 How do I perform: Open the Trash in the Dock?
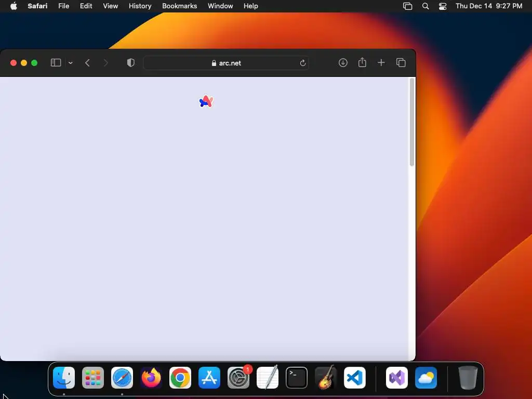click(x=468, y=378)
